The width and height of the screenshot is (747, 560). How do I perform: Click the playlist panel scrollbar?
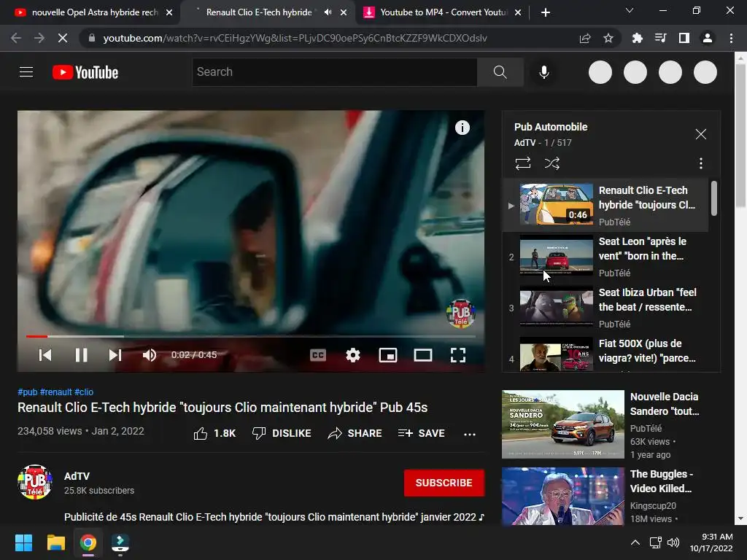pyautogui.click(x=714, y=198)
